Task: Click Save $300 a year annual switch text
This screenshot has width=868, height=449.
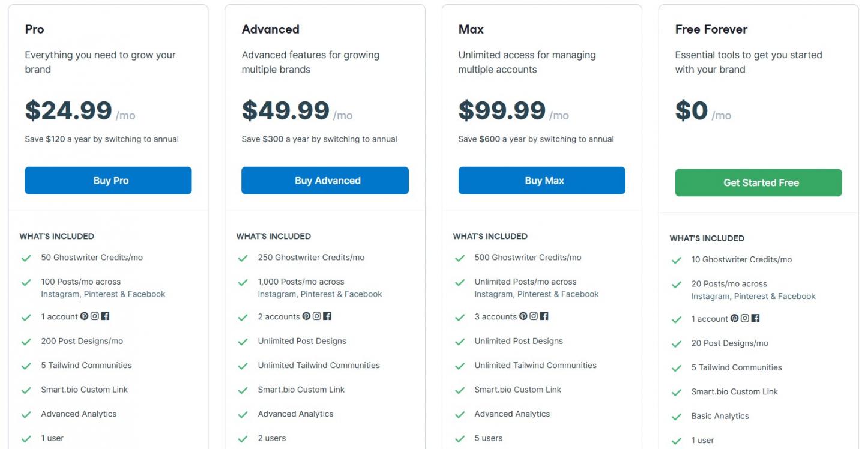Action: tap(319, 139)
